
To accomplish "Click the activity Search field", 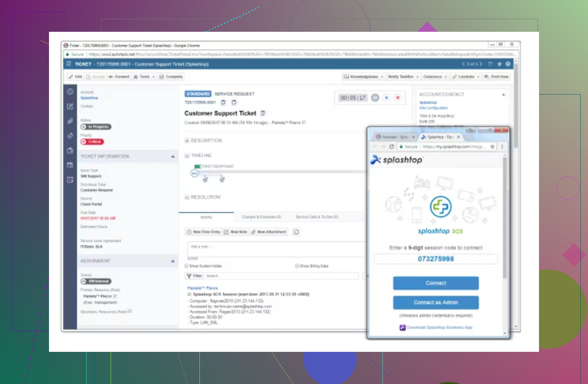I will (x=281, y=276).
